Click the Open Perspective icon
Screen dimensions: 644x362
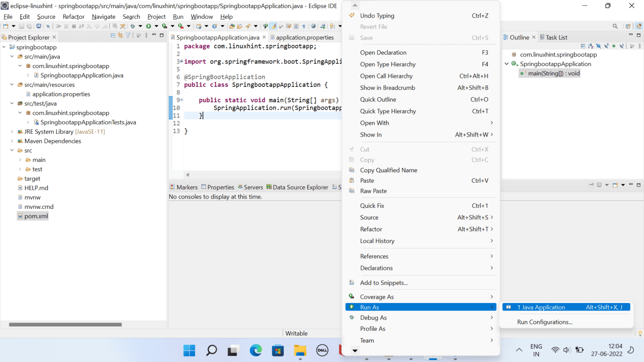(628, 26)
